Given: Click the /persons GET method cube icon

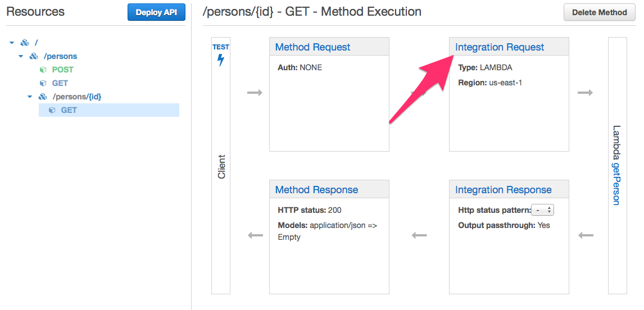Looking at the screenshot, I should click(x=43, y=83).
